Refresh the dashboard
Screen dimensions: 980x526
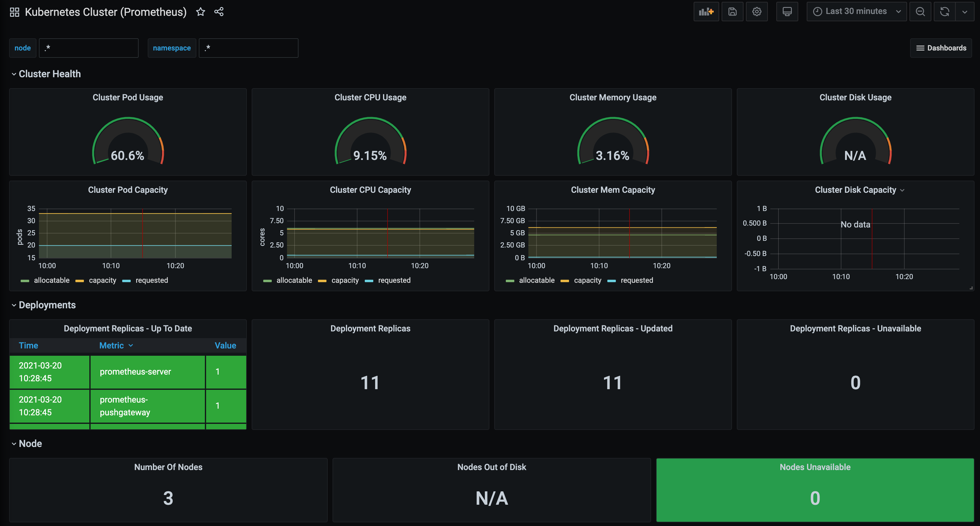(944, 12)
